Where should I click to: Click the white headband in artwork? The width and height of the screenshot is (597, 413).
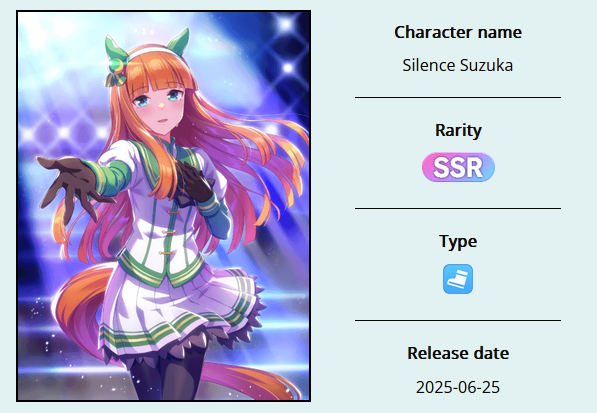pyautogui.click(x=152, y=53)
